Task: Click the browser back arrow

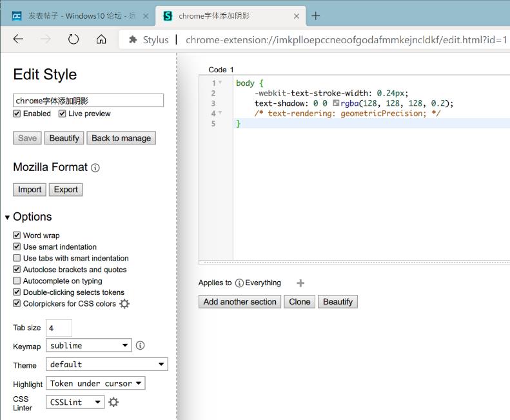Action: (x=18, y=39)
